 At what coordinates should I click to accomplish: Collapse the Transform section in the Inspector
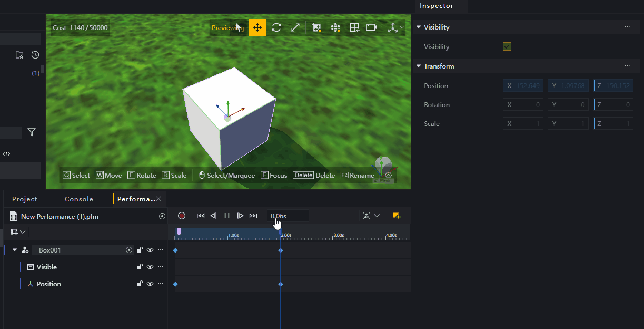tap(419, 66)
